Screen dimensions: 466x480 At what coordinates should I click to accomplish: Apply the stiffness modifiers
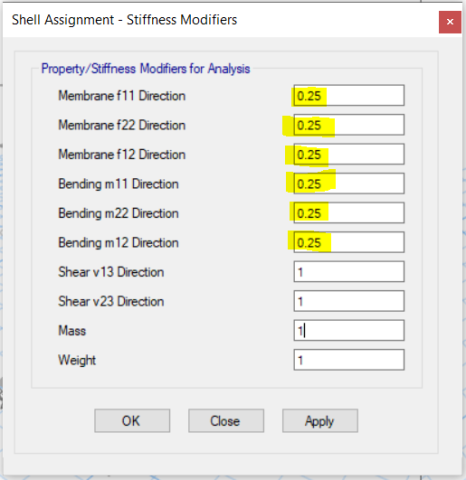[320, 421]
